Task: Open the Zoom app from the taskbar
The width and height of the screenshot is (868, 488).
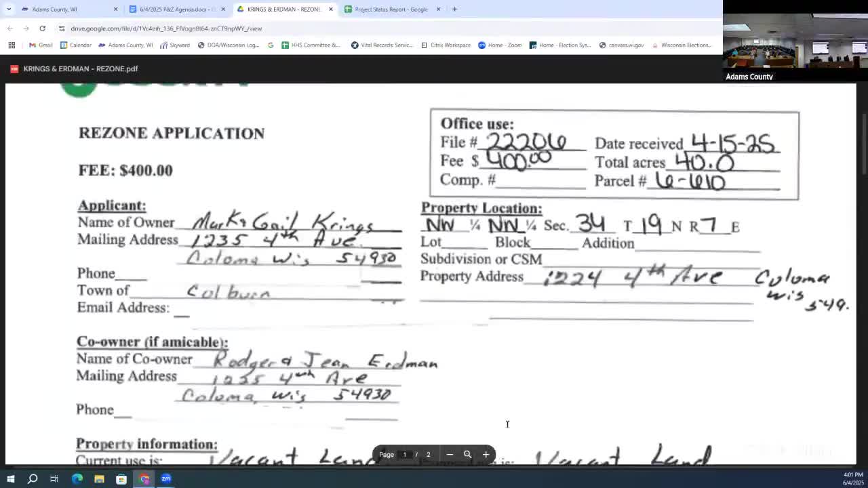Action: [x=166, y=479]
